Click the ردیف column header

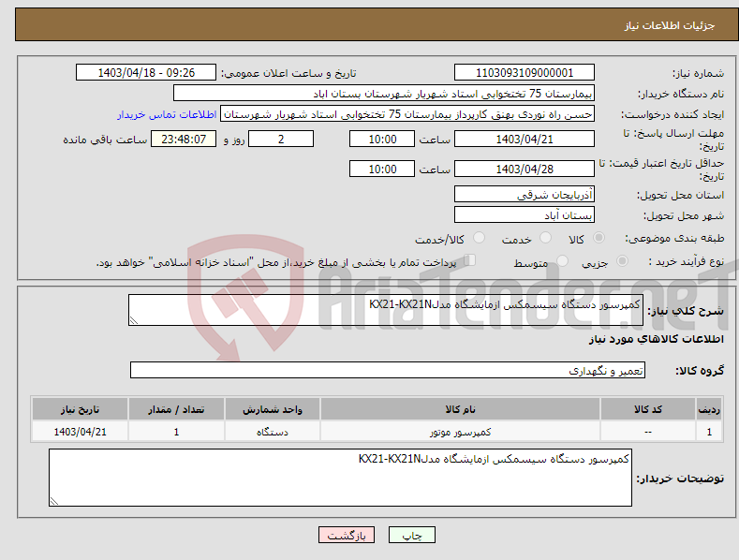point(709,408)
